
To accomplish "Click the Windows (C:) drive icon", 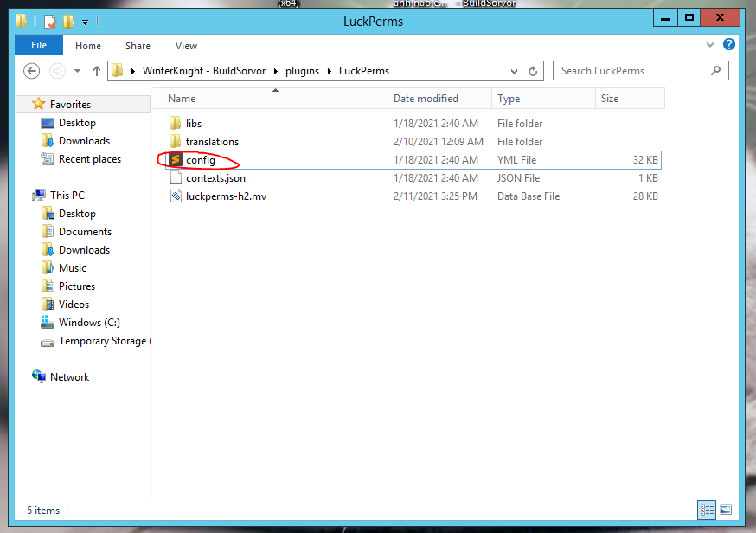I will click(x=48, y=322).
